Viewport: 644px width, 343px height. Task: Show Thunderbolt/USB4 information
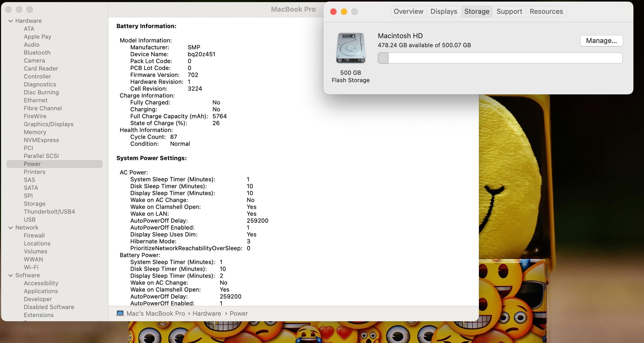click(49, 212)
